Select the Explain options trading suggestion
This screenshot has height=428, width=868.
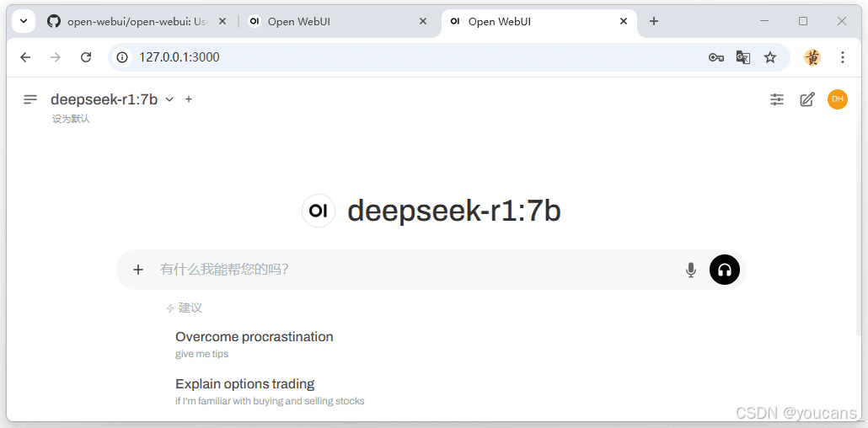click(x=270, y=392)
